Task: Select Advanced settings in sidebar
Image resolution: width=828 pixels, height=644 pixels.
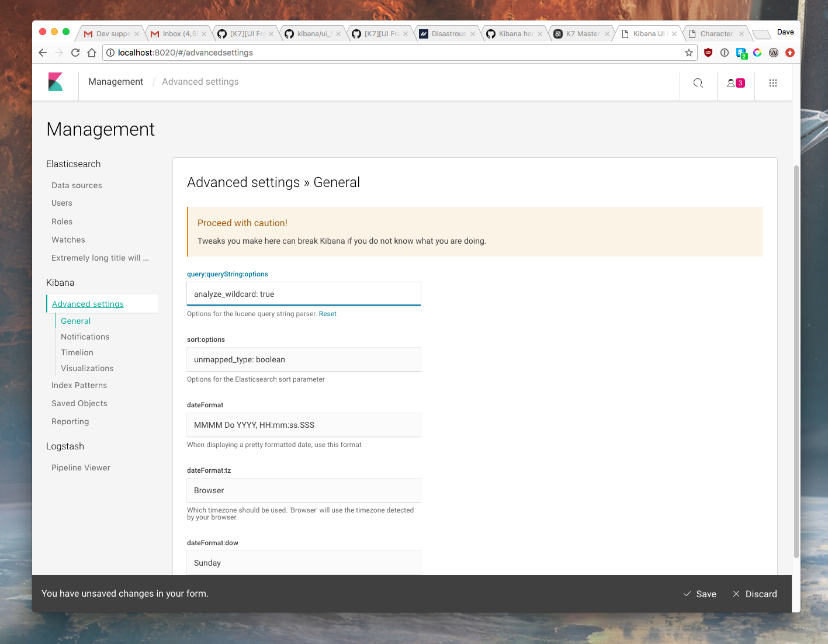Action: point(88,304)
